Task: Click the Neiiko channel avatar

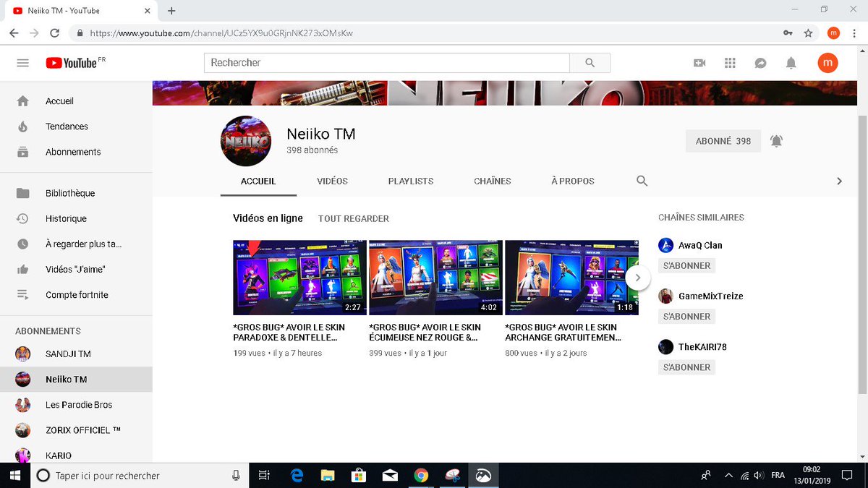Action: pos(247,140)
